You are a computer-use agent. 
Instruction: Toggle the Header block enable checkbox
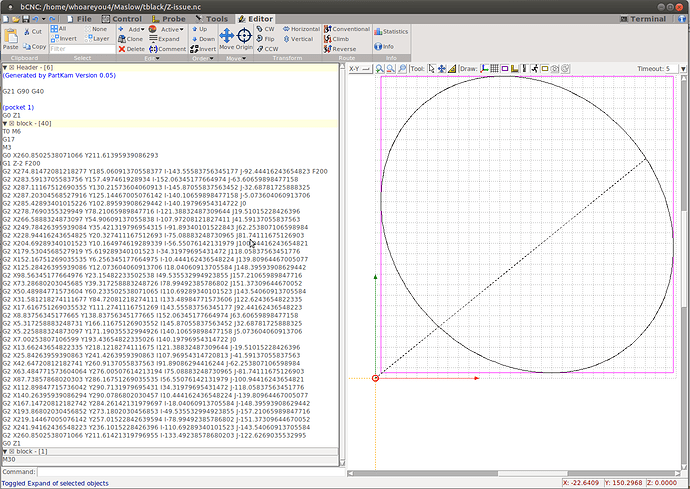(x=12, y=68)
